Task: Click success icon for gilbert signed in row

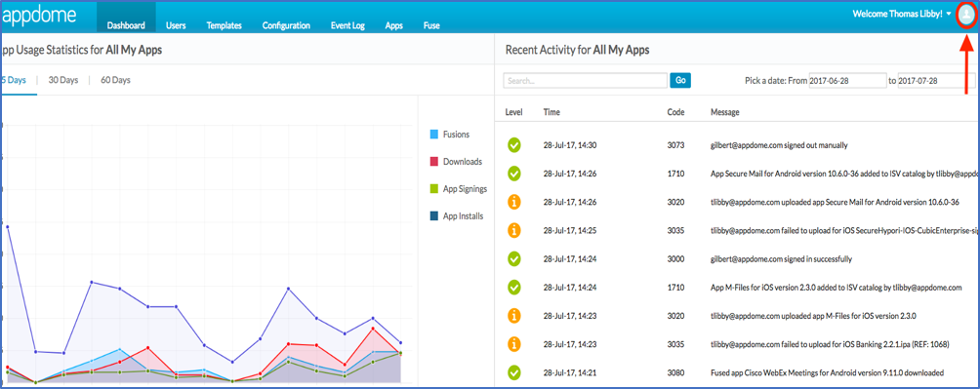Action: (x=514, y=258)
